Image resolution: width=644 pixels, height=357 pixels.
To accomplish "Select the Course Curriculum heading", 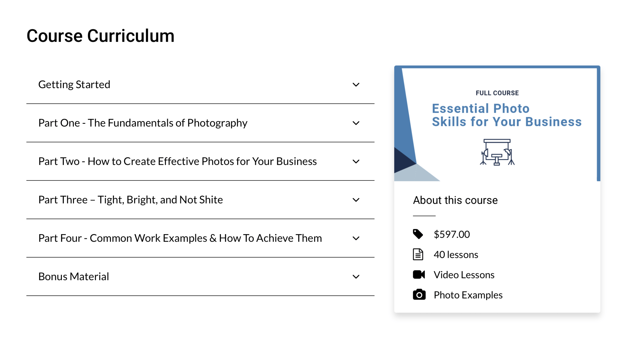I will (100, 35).
